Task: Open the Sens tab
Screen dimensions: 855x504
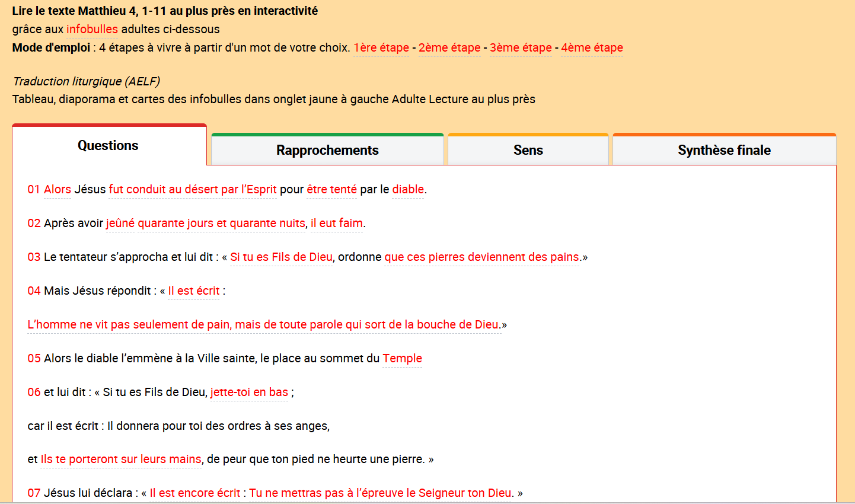Action: (x=527, y=150)
